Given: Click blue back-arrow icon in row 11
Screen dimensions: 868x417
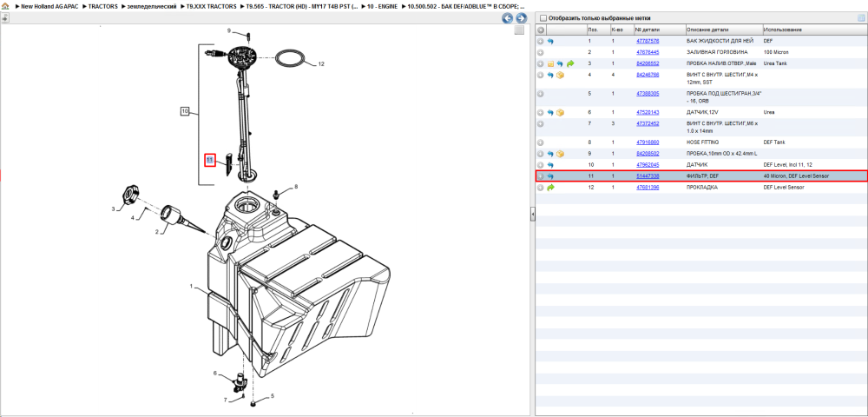Looking at the screenshot, I should [550, 176].
